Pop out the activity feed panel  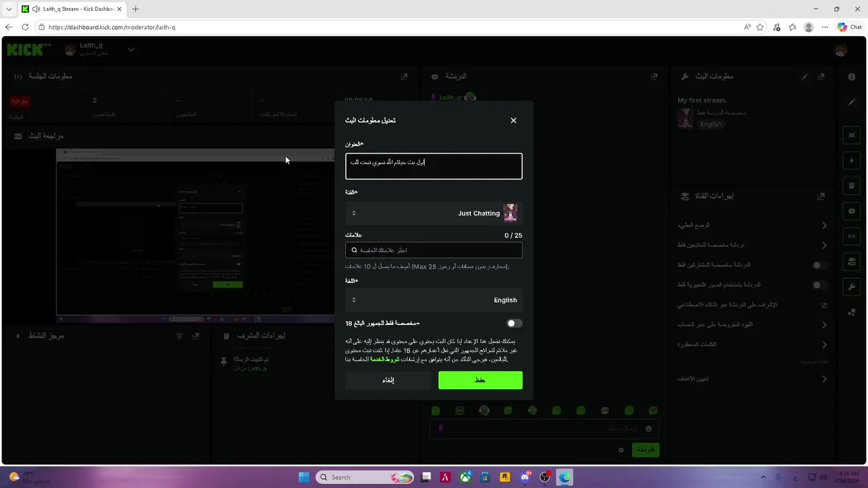pos(196,336)
